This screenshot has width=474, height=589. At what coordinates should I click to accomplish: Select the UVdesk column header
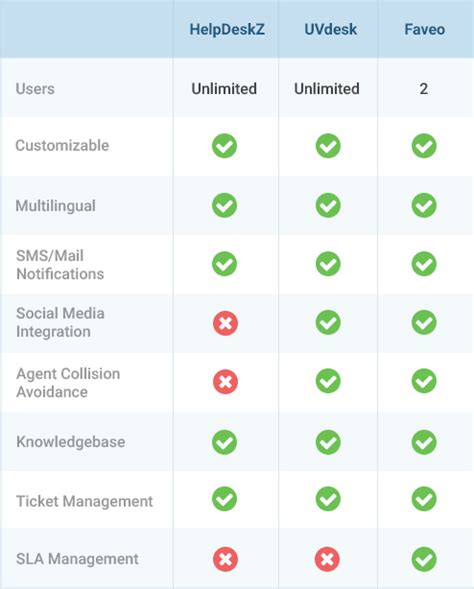tap(331, 29)
